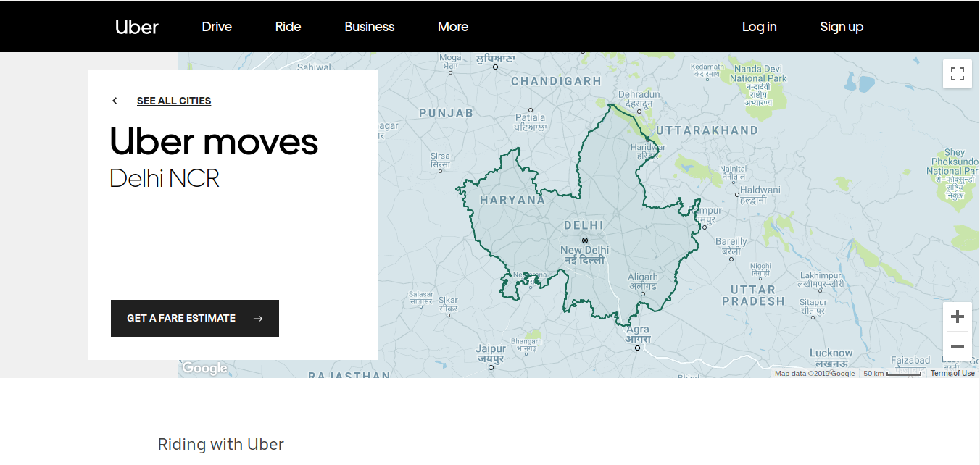Viewport: 980px width, 465px height.
Task: Open the Ride menu
Action: click(x=288, y=27)
